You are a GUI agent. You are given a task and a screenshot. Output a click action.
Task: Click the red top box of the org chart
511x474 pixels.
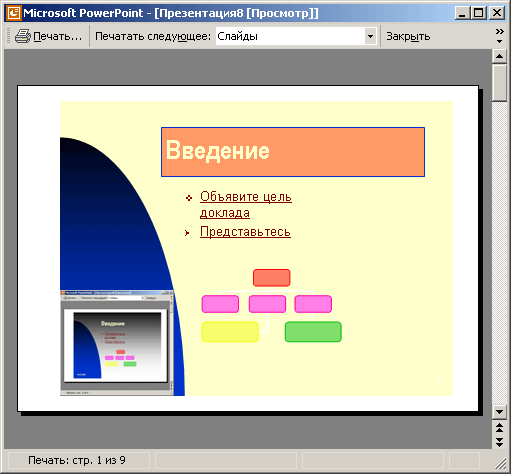pos(272,278)
